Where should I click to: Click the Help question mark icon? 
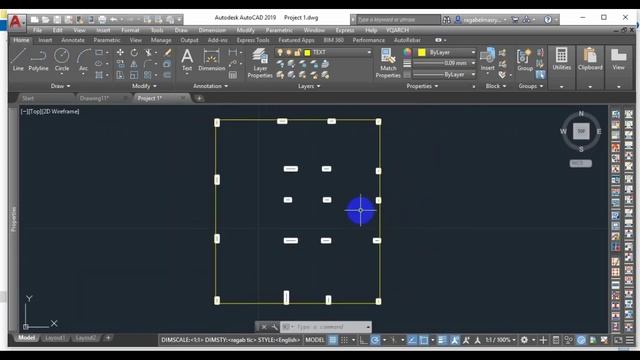coord(548,19)
